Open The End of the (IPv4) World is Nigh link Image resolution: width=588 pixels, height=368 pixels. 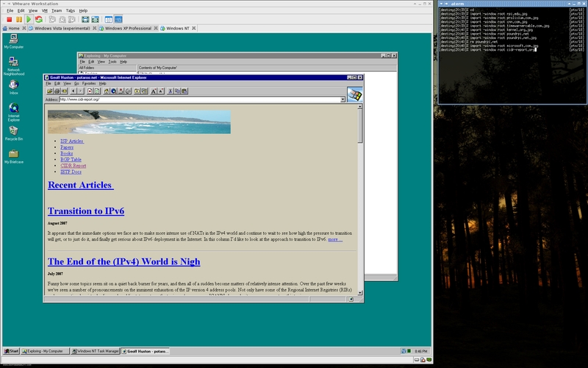tap(123, 262)
